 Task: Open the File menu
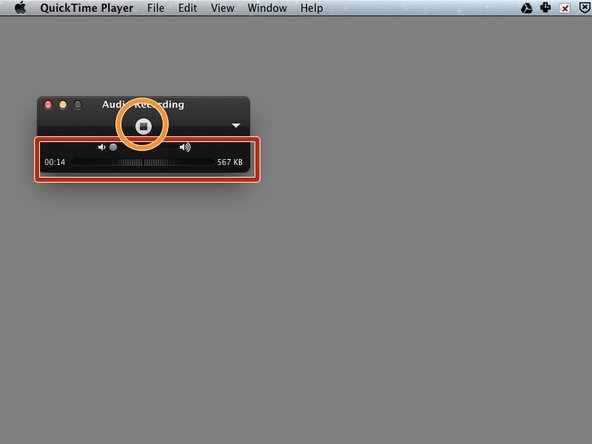(156, 8)
